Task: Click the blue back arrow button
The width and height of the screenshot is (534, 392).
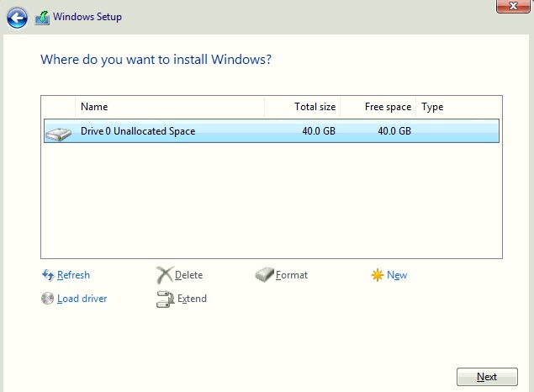Action: (17, 17)
